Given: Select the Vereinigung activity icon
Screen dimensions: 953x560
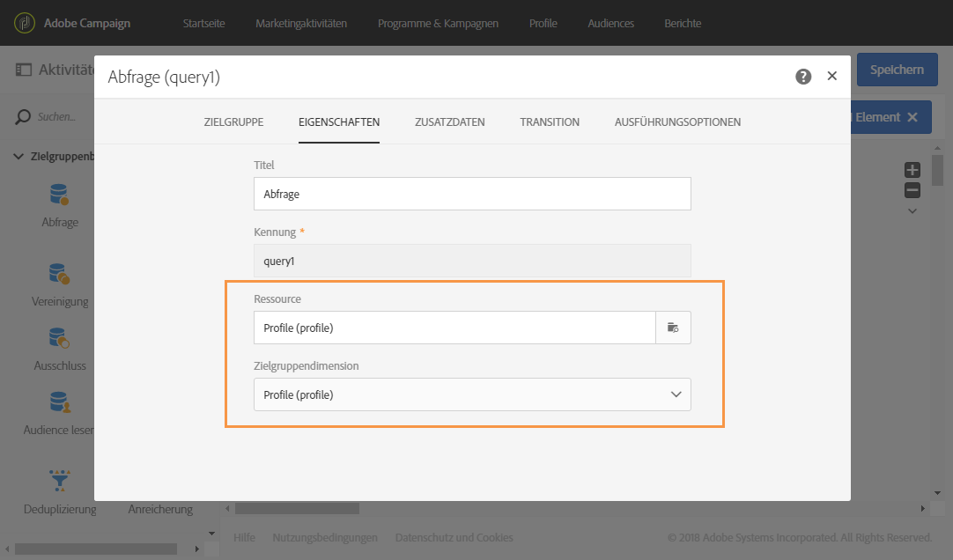Looking at the screenshot, I should click(x=59, y=274).
